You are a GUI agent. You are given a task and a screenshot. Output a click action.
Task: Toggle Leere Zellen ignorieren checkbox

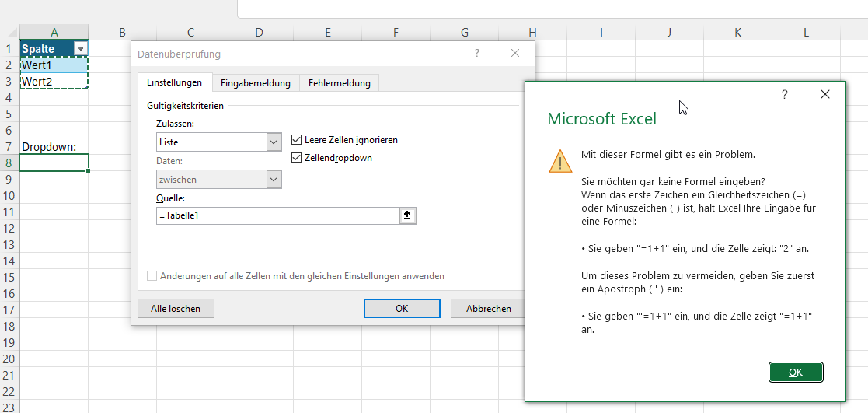[296, 140]
